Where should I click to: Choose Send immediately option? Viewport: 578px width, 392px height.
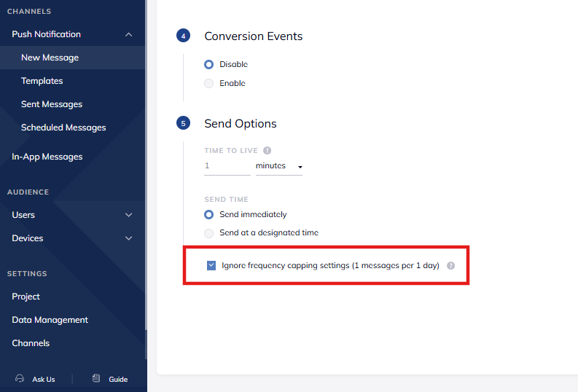click(209, 215)
